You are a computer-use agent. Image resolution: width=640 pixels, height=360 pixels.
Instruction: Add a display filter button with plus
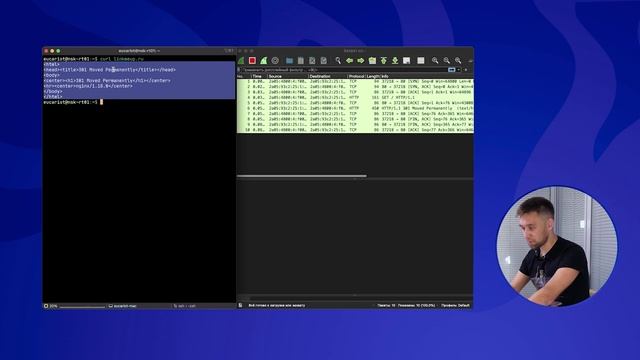(466, 70)
